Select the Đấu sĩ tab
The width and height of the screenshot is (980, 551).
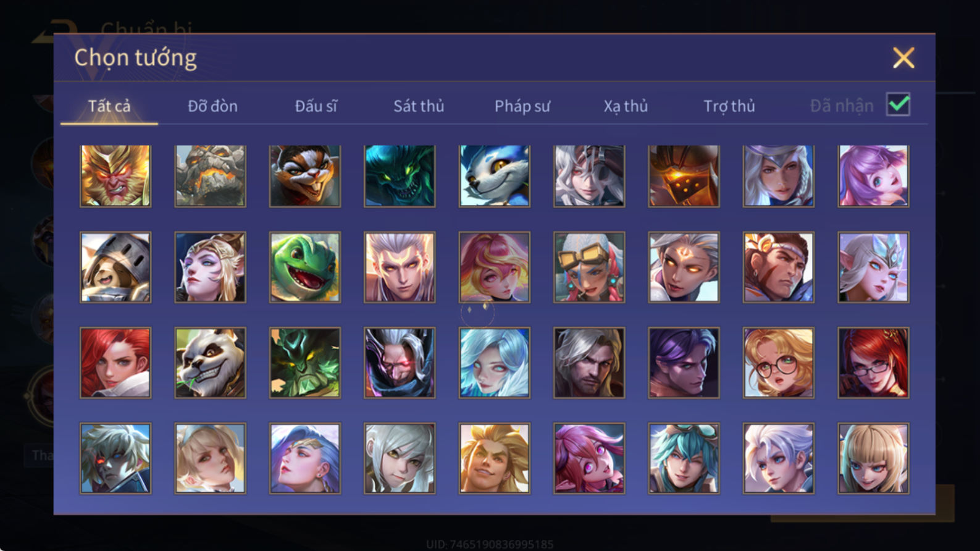coord(316,106)
